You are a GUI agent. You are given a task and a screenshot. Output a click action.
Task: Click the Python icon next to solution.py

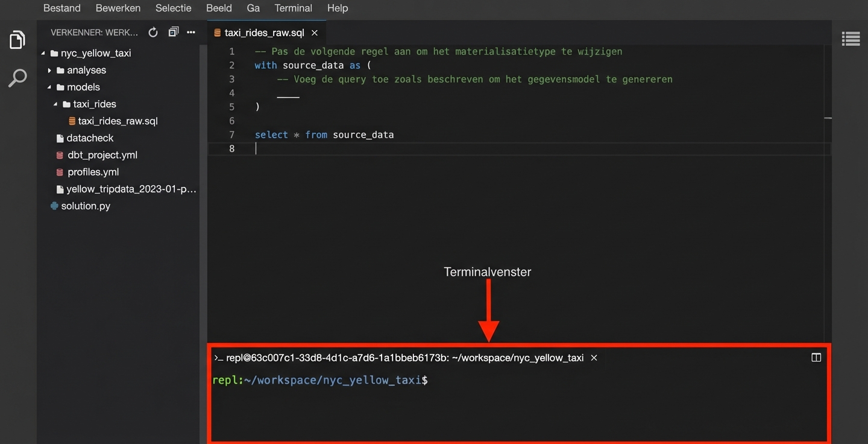[53, 206]
